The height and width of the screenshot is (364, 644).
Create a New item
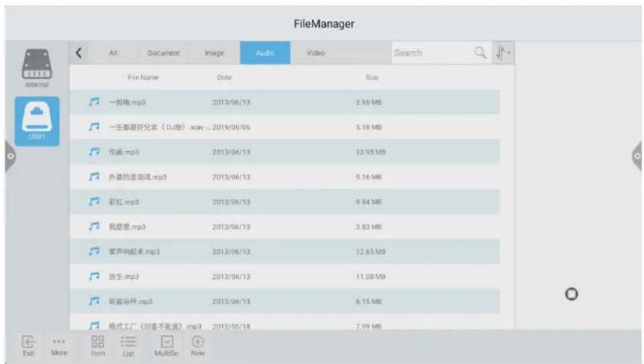point(198,345)
